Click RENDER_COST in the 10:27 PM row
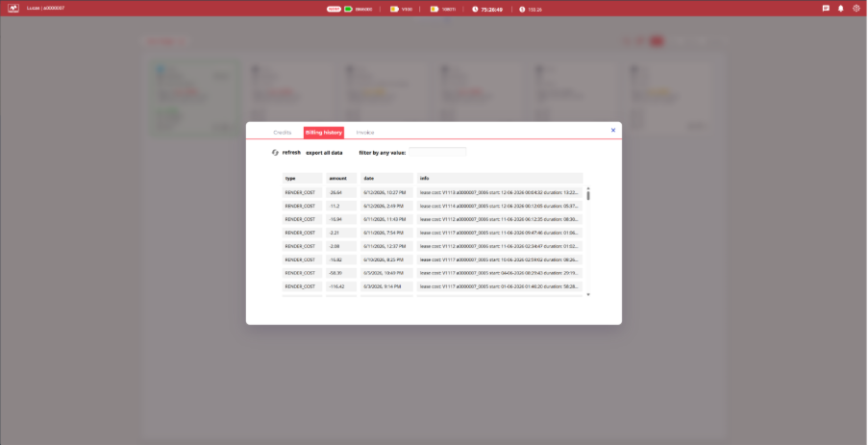The width and height of the screenshot is (868, 445). click(x=302, y=192)
